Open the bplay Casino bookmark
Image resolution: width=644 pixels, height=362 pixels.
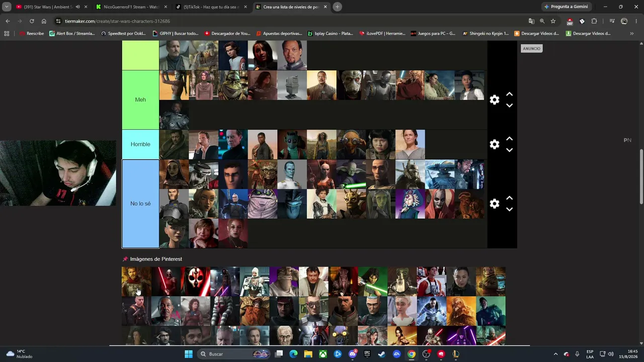pyautogui.click(x=331, y=34)
